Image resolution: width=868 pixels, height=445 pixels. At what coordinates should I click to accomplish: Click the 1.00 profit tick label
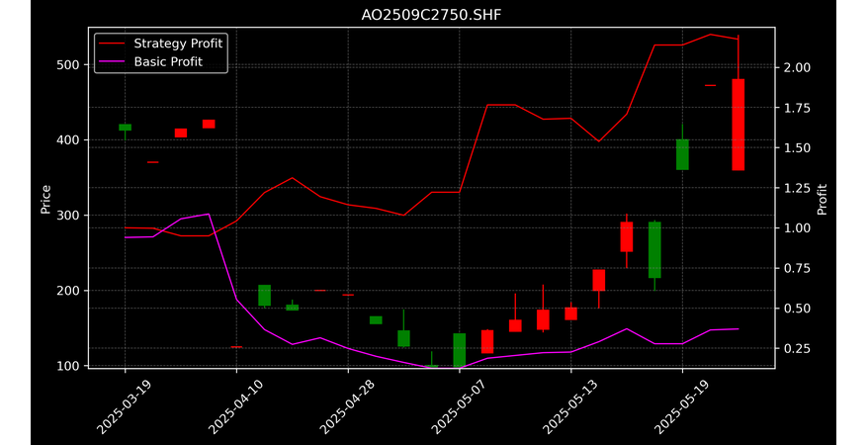pyautogui.click(x=796, y=228)
